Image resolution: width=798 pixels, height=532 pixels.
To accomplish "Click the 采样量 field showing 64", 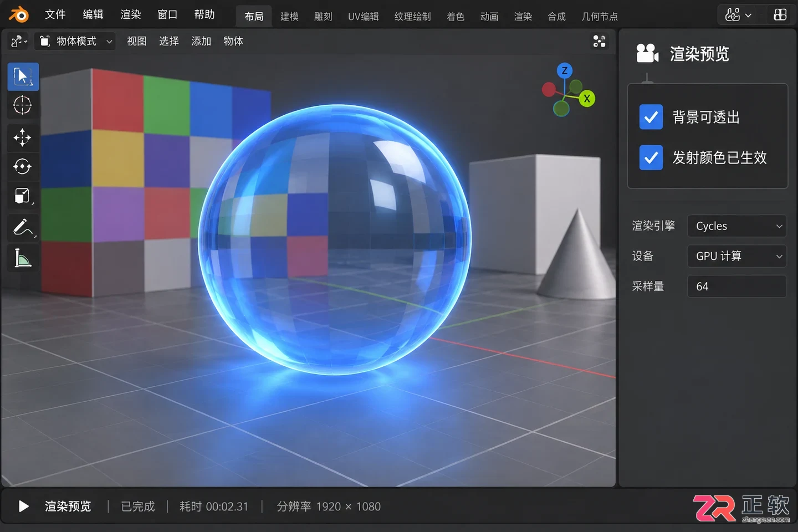I will pos(737,287).
